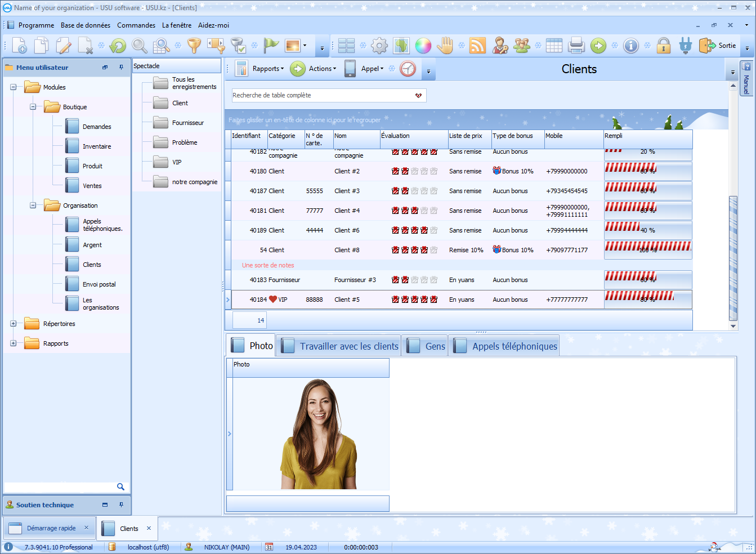
Task: Switch to the Gens tab
Action: 426,346
